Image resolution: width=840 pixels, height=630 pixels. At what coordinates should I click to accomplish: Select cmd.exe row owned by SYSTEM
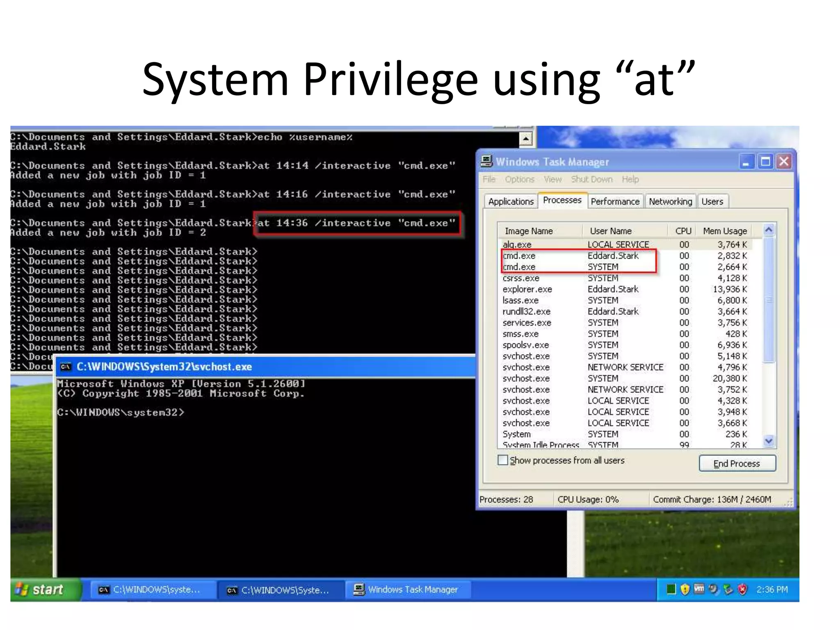point(626,267)
